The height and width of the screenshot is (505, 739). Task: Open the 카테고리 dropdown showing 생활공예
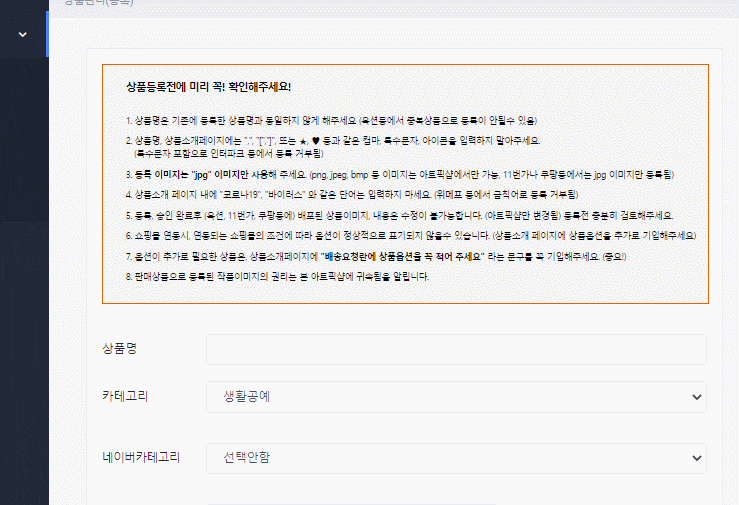pyautogui.click(x=456, y=397)
